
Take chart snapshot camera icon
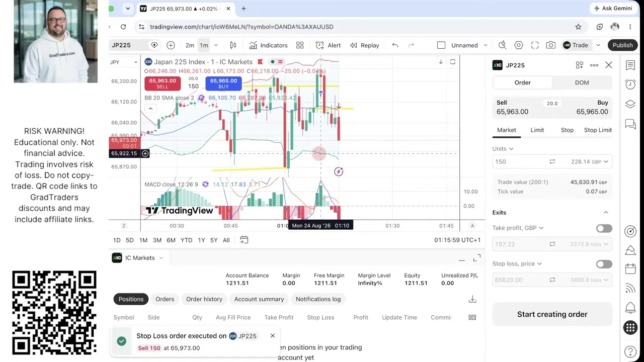tap(551, 45)
